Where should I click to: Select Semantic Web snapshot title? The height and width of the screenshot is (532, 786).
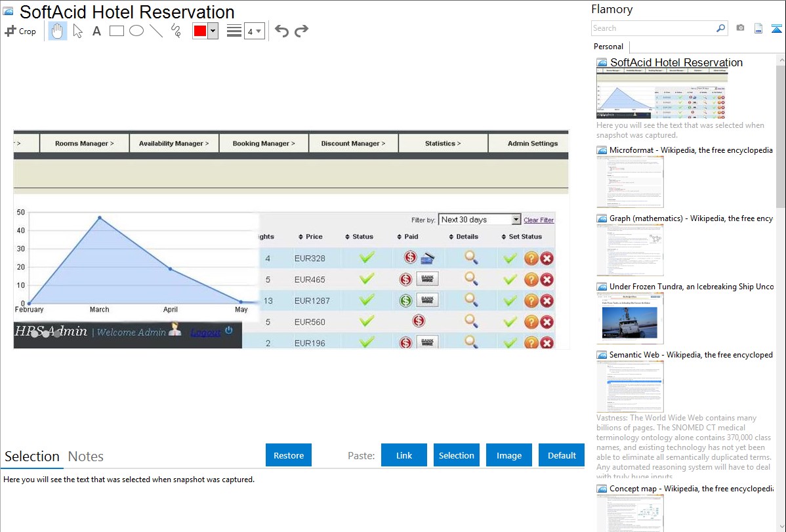point(691,354)
